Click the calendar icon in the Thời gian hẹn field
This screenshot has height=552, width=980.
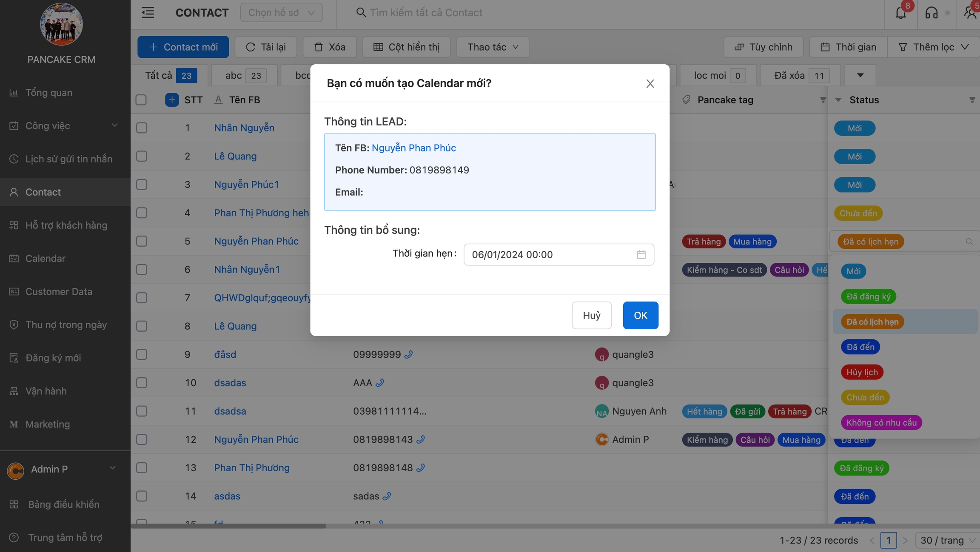coord(641,254)
